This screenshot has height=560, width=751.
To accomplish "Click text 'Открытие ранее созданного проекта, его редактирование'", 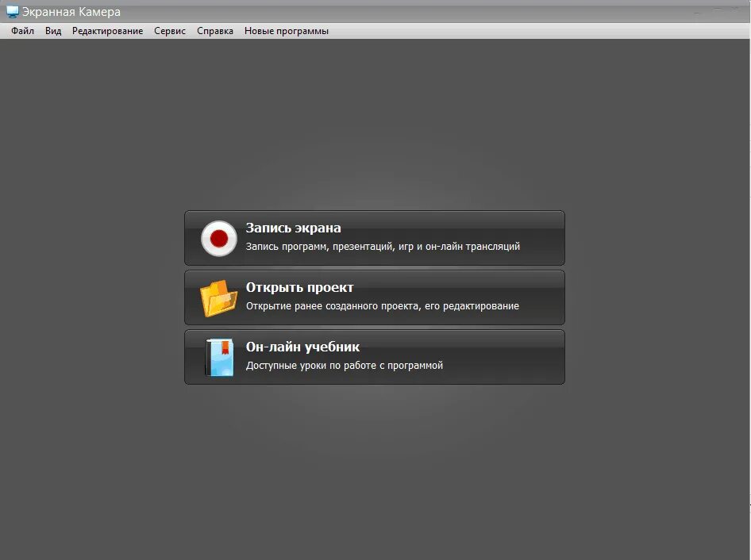I will (382, 306).
